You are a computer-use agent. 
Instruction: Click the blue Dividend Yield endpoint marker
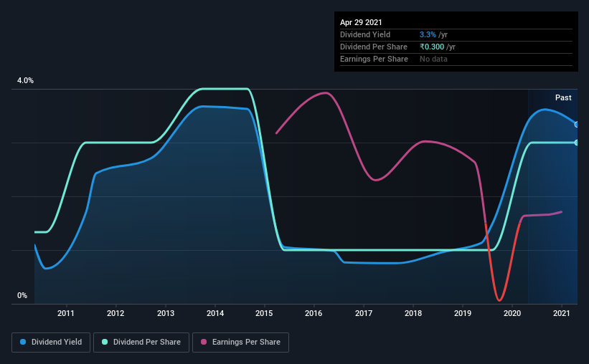click(x=577, y=125)
